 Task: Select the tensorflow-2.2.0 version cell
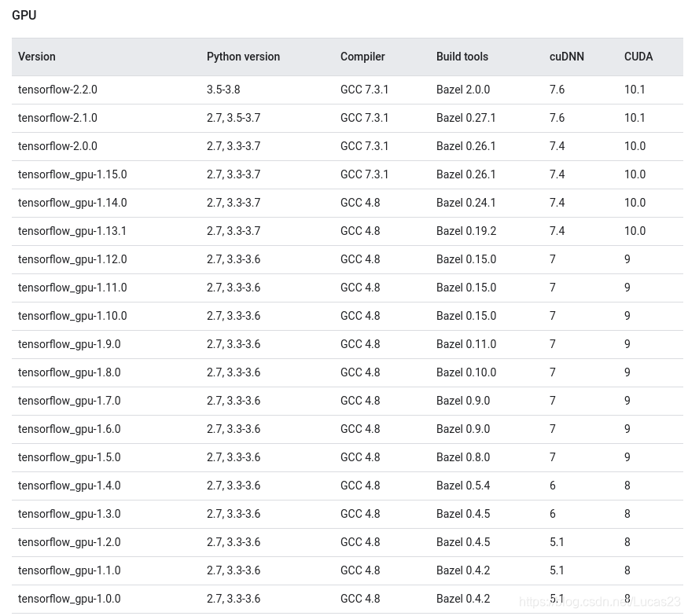pyautogui.click(x=57, y=90)
